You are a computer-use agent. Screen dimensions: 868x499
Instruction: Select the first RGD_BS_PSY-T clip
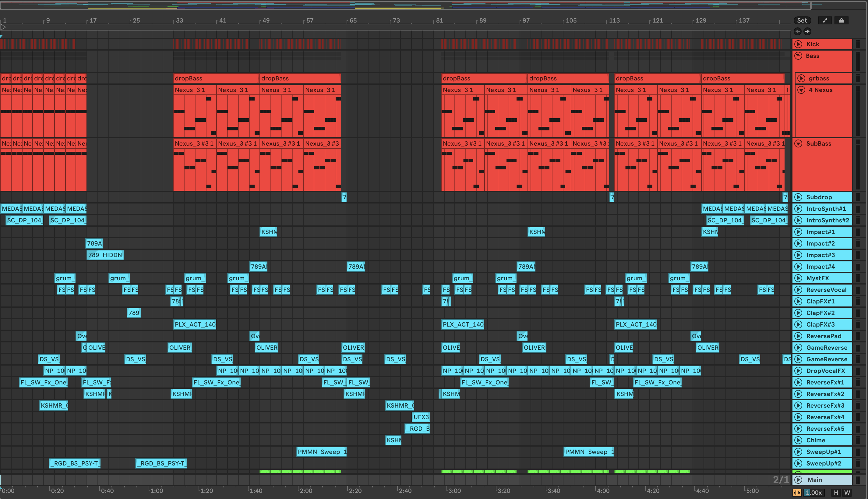75,464
